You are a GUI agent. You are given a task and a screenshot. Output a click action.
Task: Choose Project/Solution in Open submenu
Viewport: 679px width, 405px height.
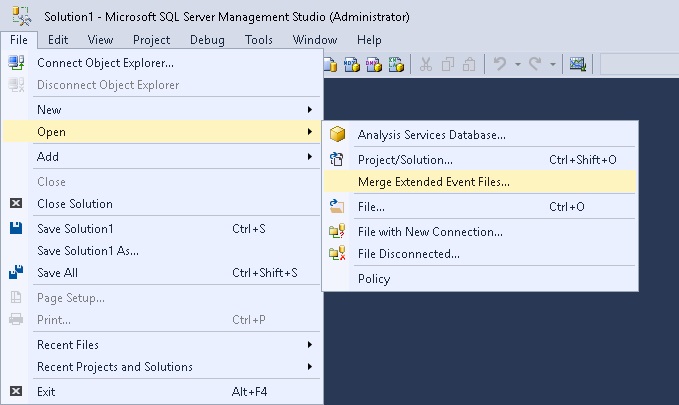(405, 159)
